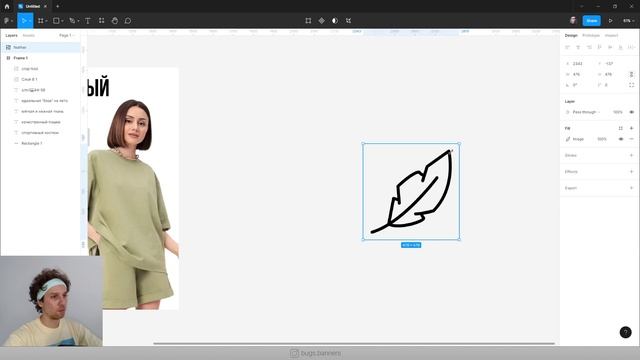Screen dimensions: 640x360
Task: Open the Resources tool
Action: pyautogui.click(x=101, y=20)
